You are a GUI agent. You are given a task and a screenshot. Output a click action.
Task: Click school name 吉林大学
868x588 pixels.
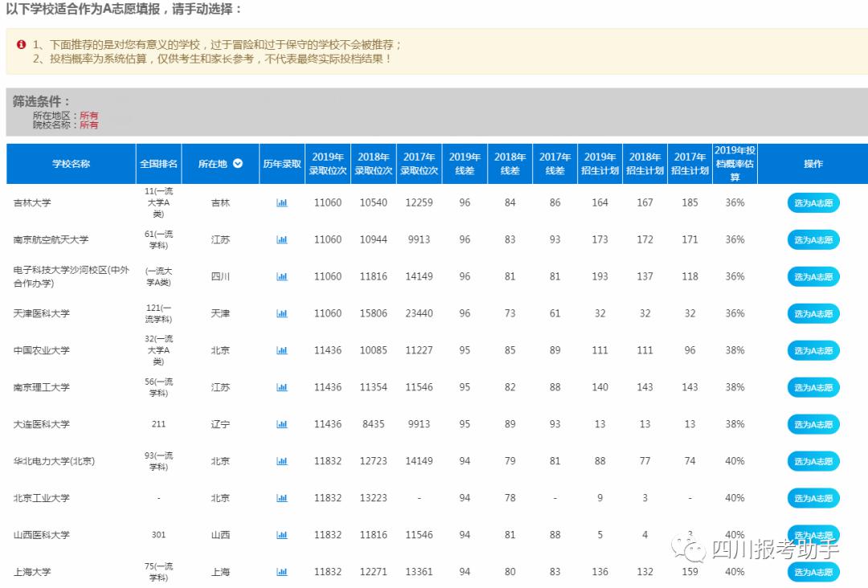coord(32,203)
